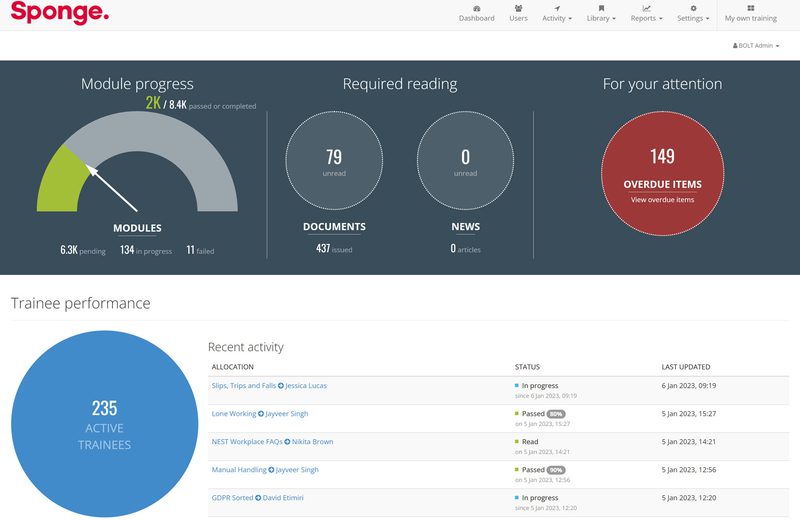Click the Library bookmark icon

point(601,8)
